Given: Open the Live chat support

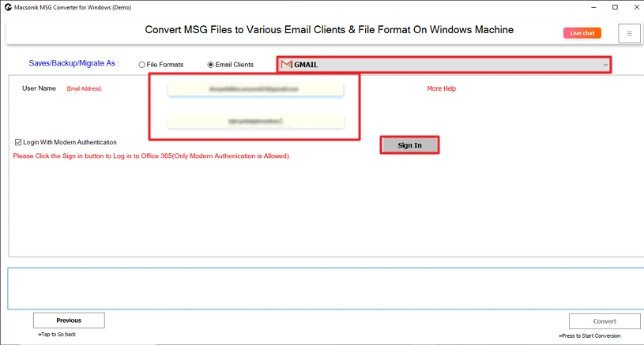Looking at the screenshot, I should coord(582,33).
